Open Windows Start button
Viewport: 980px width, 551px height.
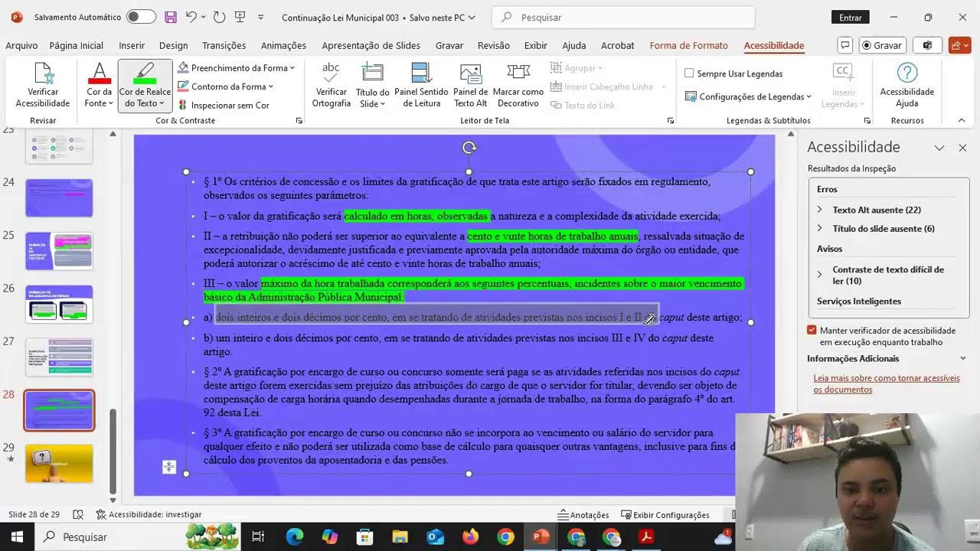coord(17,537)
